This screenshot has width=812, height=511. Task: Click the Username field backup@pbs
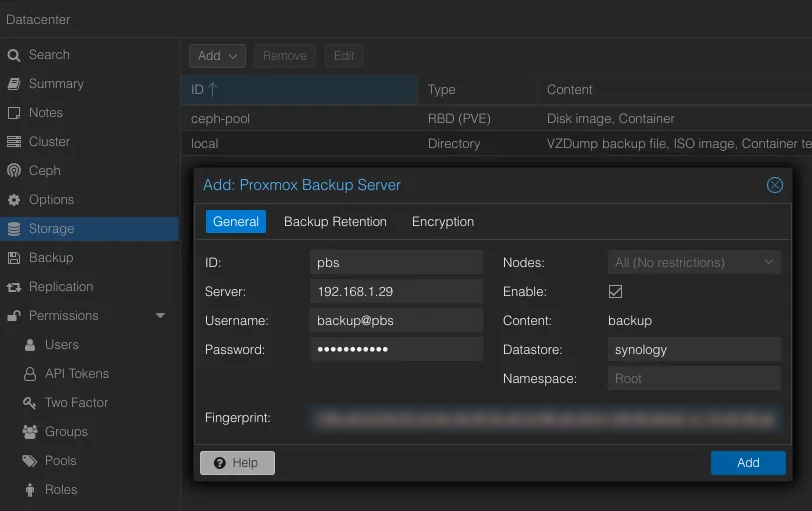tap(396, 320)
